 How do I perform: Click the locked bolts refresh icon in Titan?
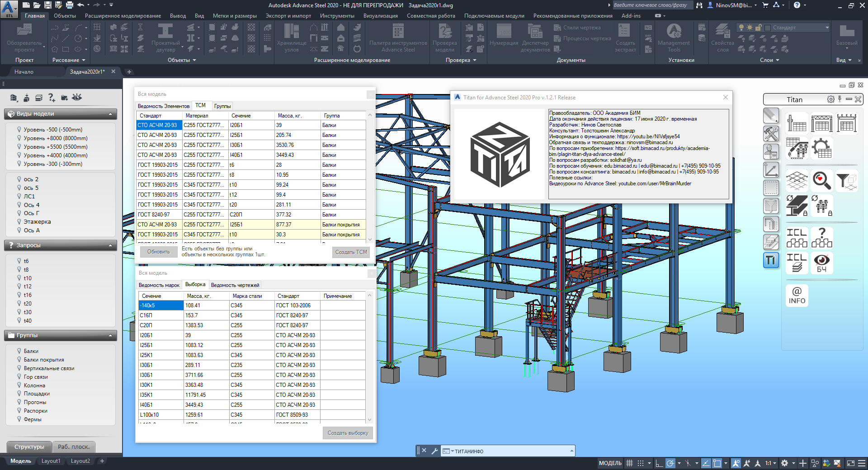[x=821, y=206]
